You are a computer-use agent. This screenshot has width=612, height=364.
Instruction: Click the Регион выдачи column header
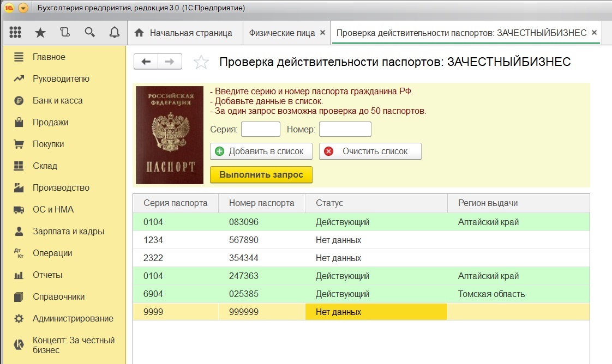click(518, 203)
